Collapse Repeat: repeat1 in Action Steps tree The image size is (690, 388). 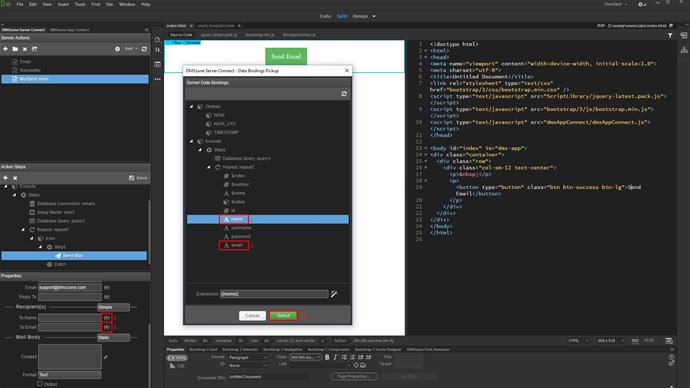tap(23, 230)
